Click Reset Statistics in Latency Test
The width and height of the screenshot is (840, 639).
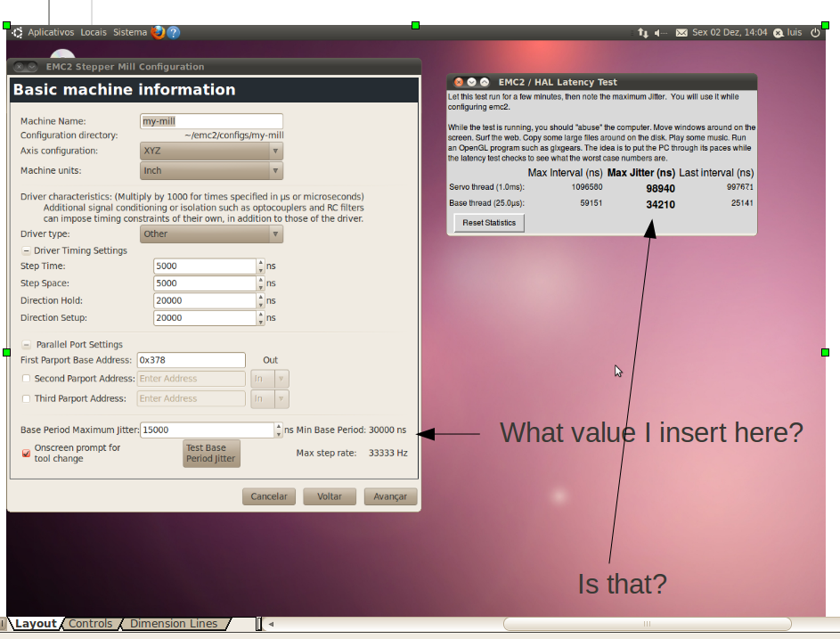pyautogui.click(x=489, y=223)
